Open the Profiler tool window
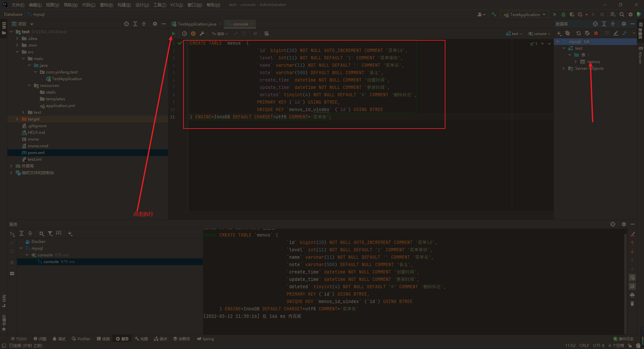644x349 pixels. 81,339
